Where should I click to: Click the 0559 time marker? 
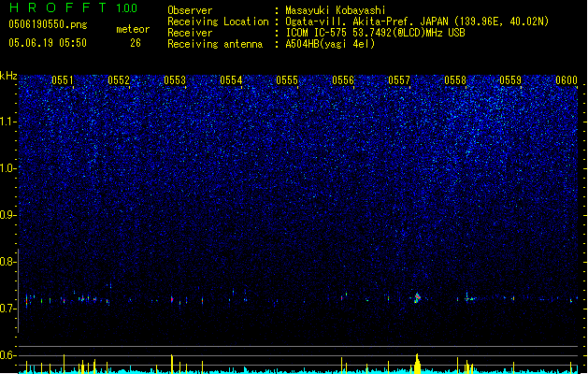[x=510, y=80]
